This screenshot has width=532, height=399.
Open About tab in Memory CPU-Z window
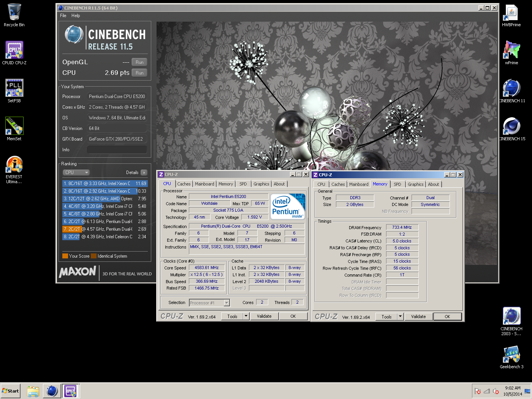point(434,184)
